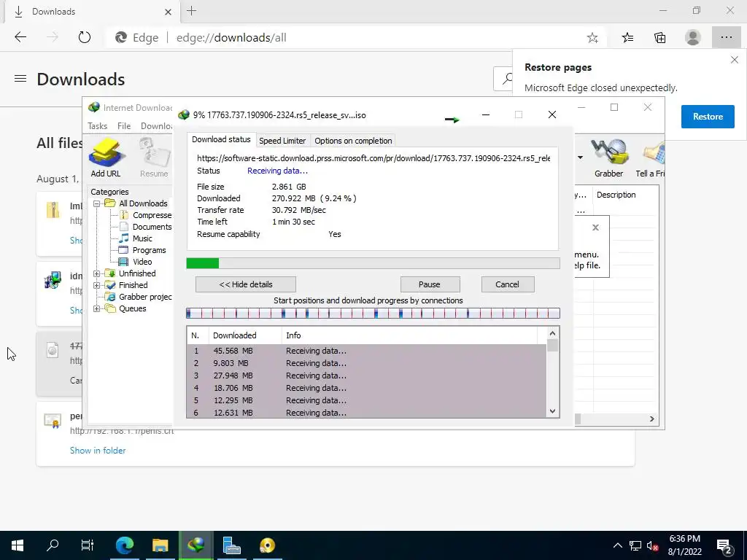Screen dimensions: 747x560
Task: Click the Description column header
Action: point(625,195)
